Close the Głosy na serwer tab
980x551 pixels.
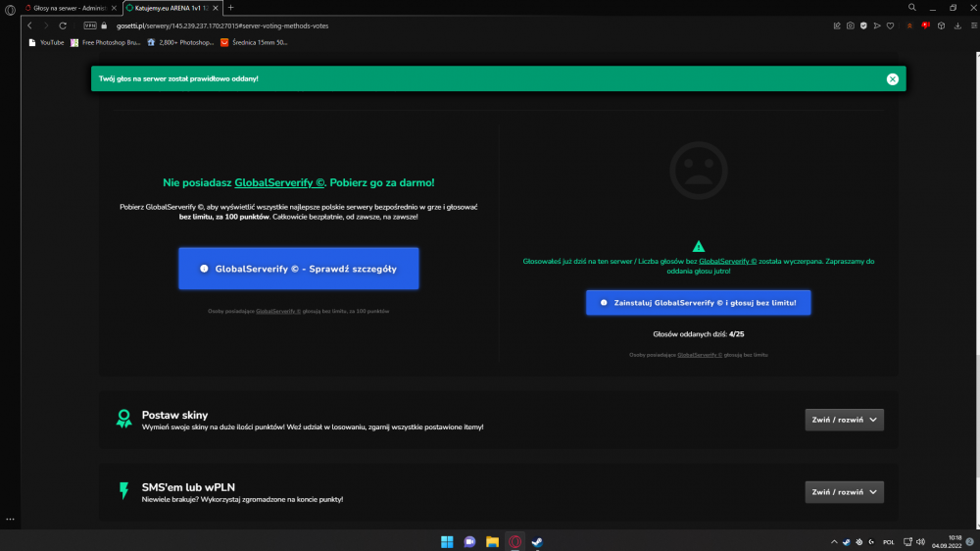click(x=114, y=8)
